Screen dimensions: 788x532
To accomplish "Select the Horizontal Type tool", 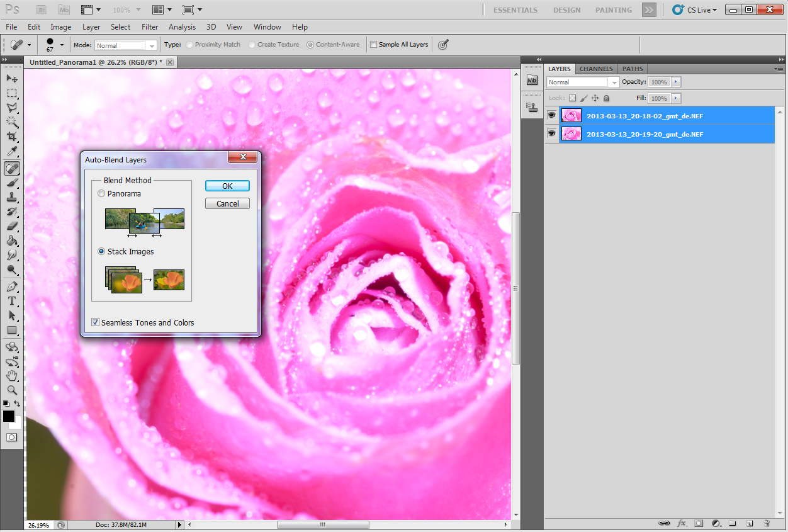I will (12, 301).
